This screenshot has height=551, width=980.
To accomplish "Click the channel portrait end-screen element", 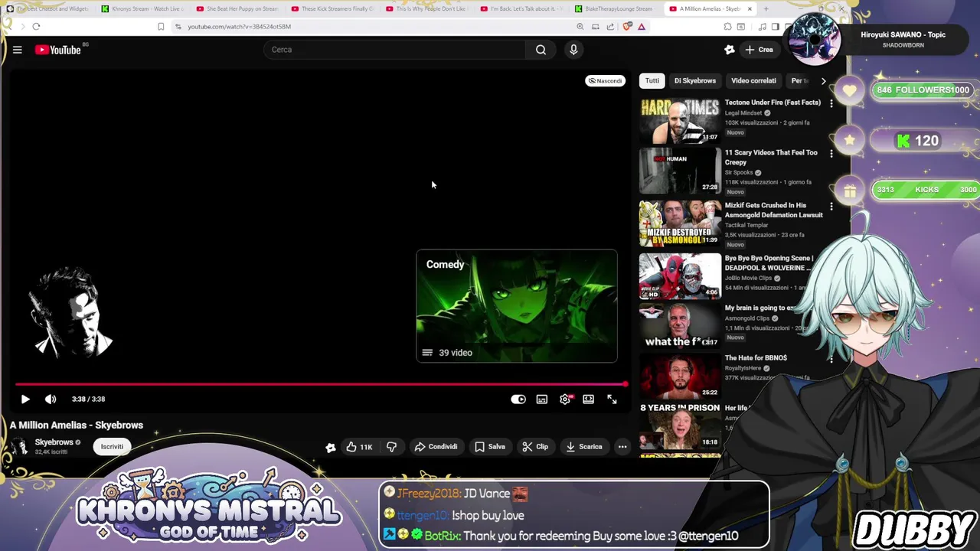I will (70, 312).
